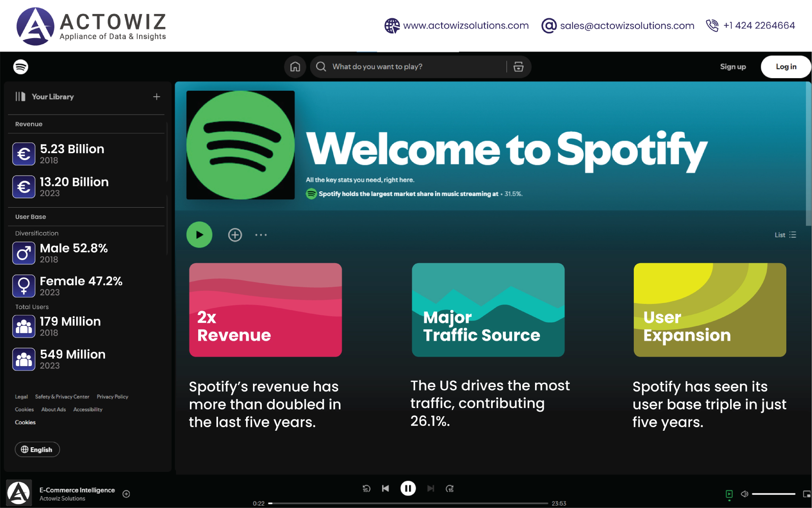Click the Your Library collapse icon

21,96
